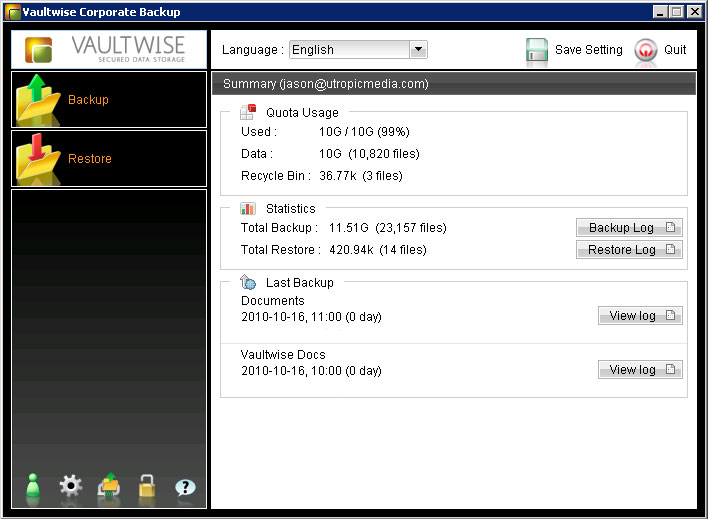Click the green arrow Backup folder icon
Screen dimensions: 708x519
(x=37, y=99)
